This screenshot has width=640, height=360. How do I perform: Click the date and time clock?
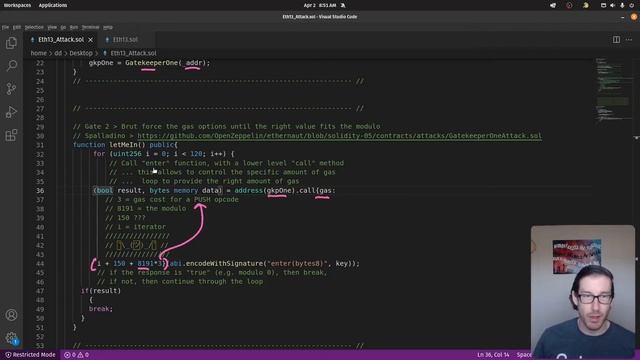[x=320, y=5]
